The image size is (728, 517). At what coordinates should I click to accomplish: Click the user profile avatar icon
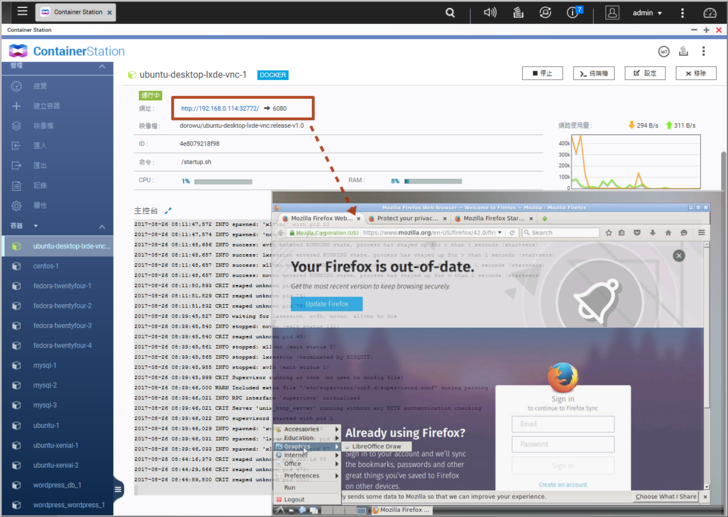point(612,13)
